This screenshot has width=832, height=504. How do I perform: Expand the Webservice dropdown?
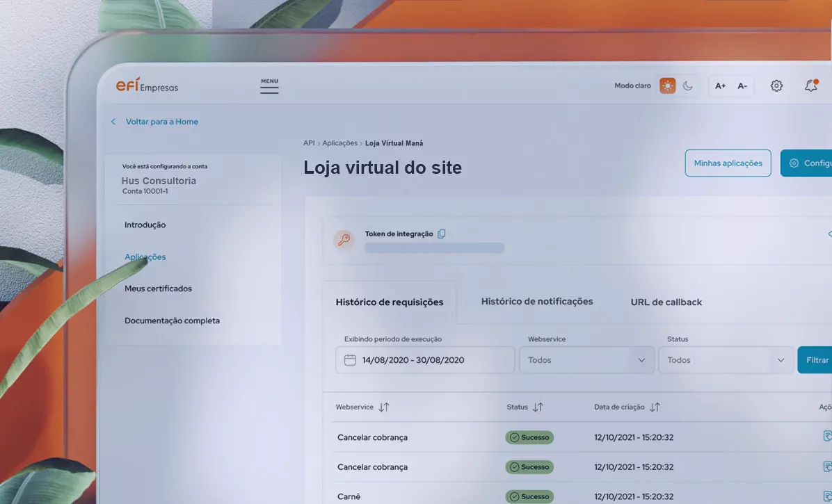586,360
